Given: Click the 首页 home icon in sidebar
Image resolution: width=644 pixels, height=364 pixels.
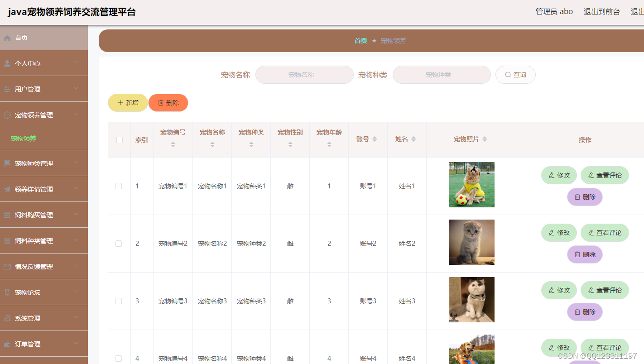Looking at the screenshot, I should [6, 38].
